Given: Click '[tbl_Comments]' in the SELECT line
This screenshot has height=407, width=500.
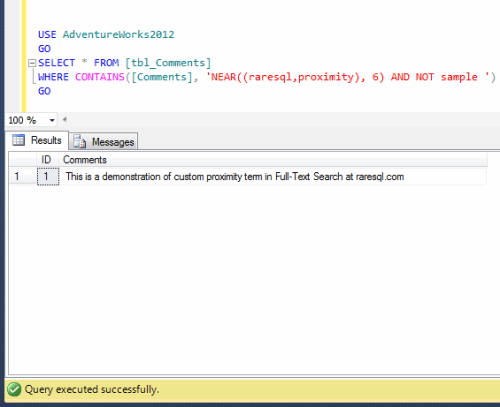Looking at the screenshot, I should click(168, 63).
